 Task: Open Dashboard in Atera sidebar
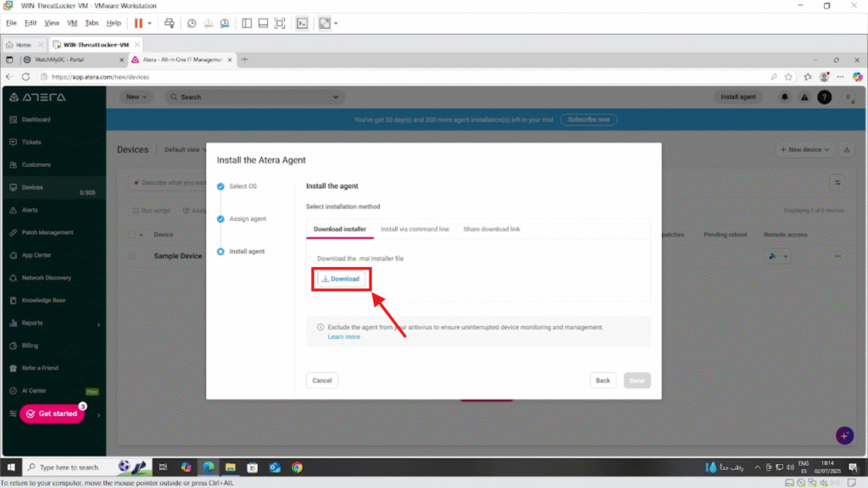(x=36, y=119)
